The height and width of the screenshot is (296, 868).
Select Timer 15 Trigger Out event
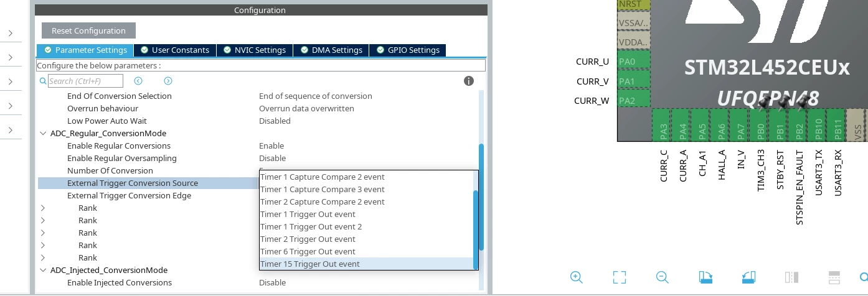366,264
